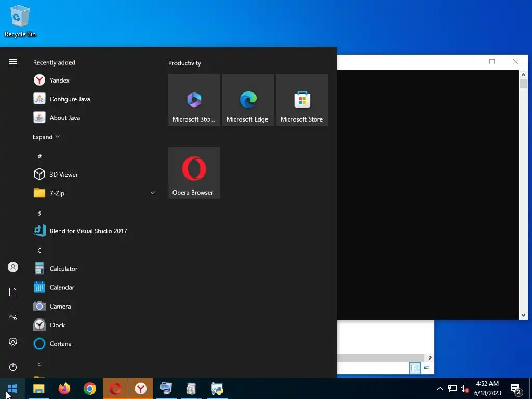This screenshot has height=399, width=532.
Task: Open Pictures from Start sidebar
Action: 13,317
